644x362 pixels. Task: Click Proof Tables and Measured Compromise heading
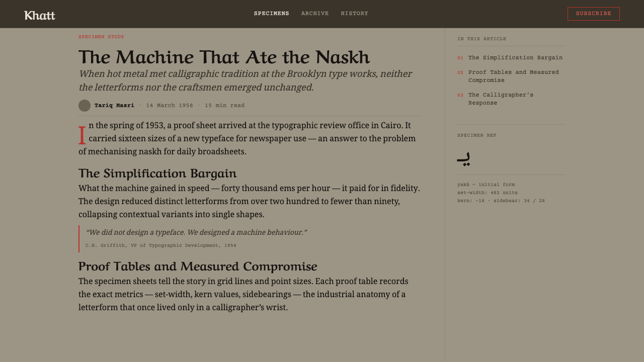[198, 266]
